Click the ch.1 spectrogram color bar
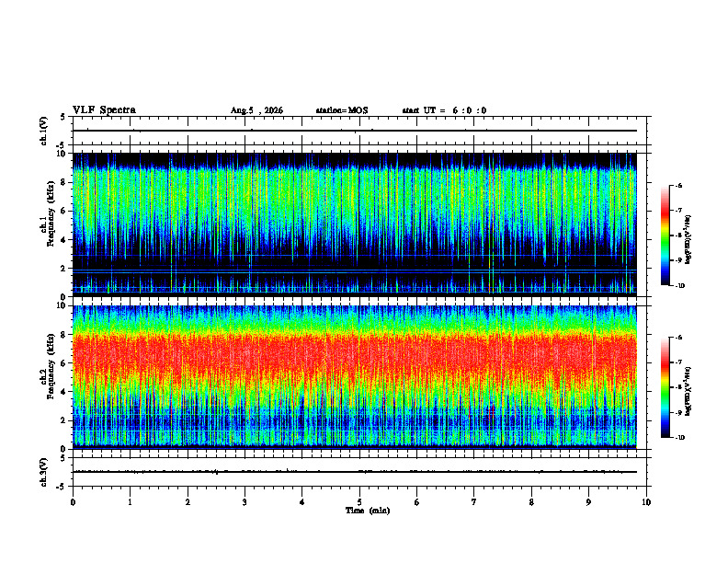Screen dimensions: 728x563 (665, 236)
